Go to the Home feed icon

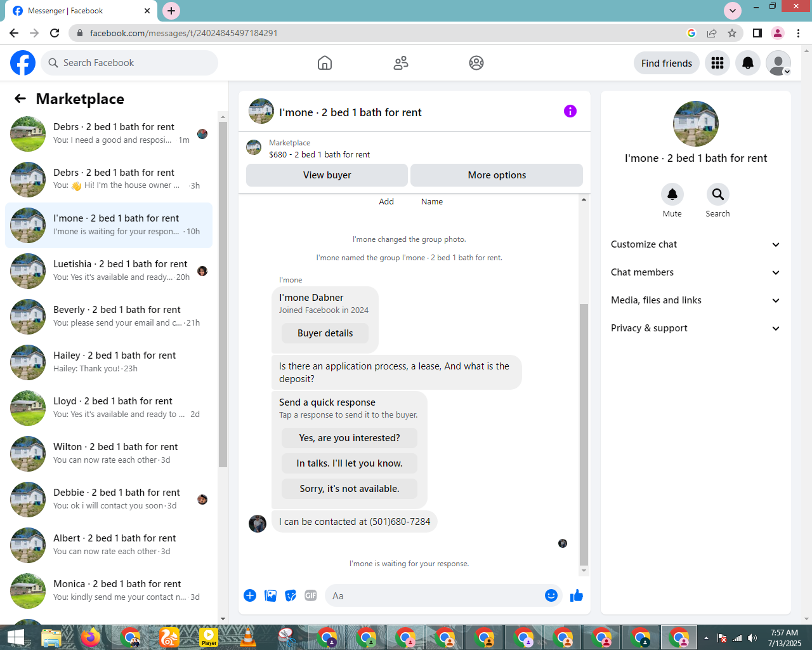coord(325,63)
